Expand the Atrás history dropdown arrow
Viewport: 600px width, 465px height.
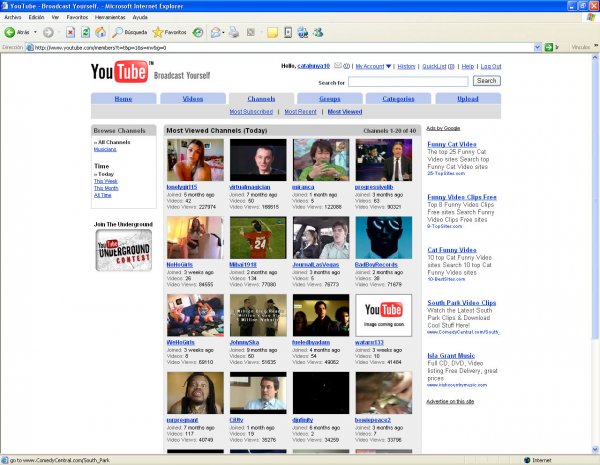click(x=36, y=33)
